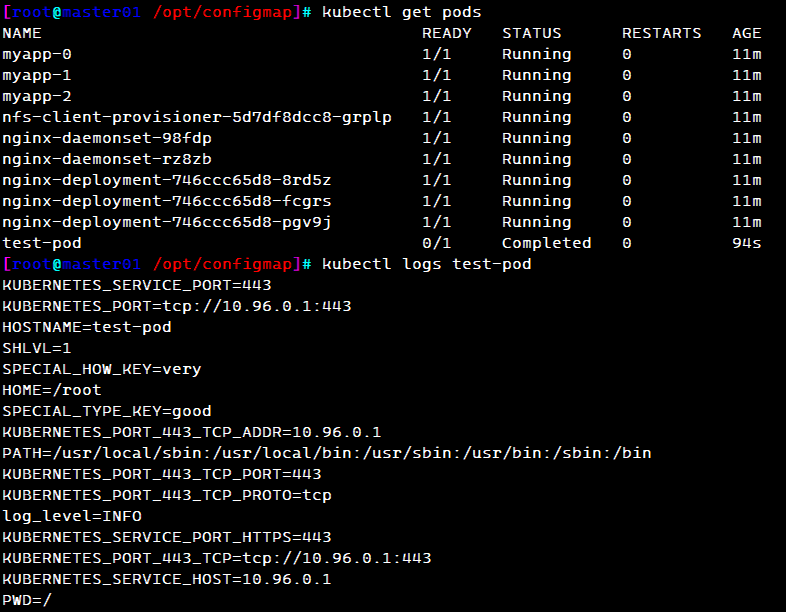Click nginx-deployment-746ccc65d8-fcgrs pod name
The width and height of the screenshot is (786, 612).
pyautogui.click(x=167, y=201)
